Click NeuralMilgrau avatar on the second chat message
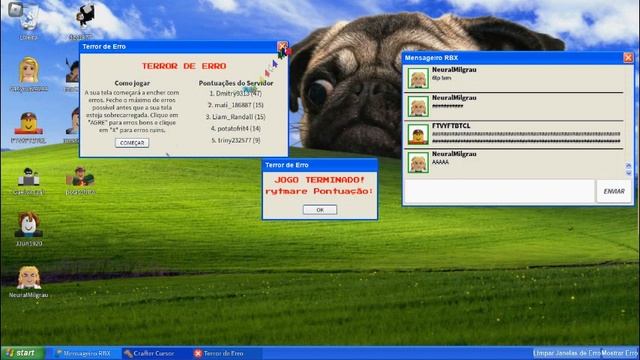 point(418,106)
